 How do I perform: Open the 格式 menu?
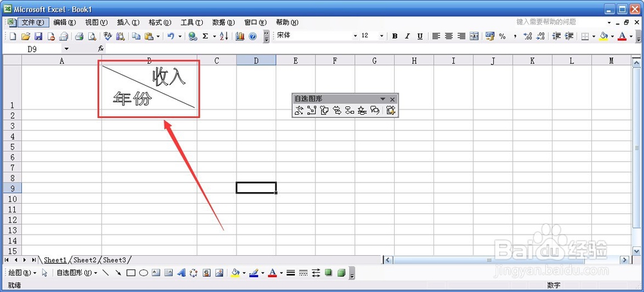(x=160, y=22)
